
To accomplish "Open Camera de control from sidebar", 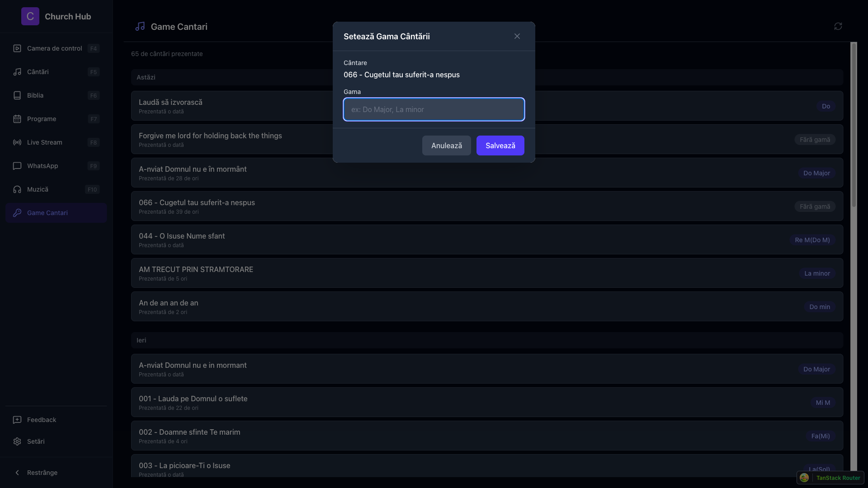I will pos(54,48).
